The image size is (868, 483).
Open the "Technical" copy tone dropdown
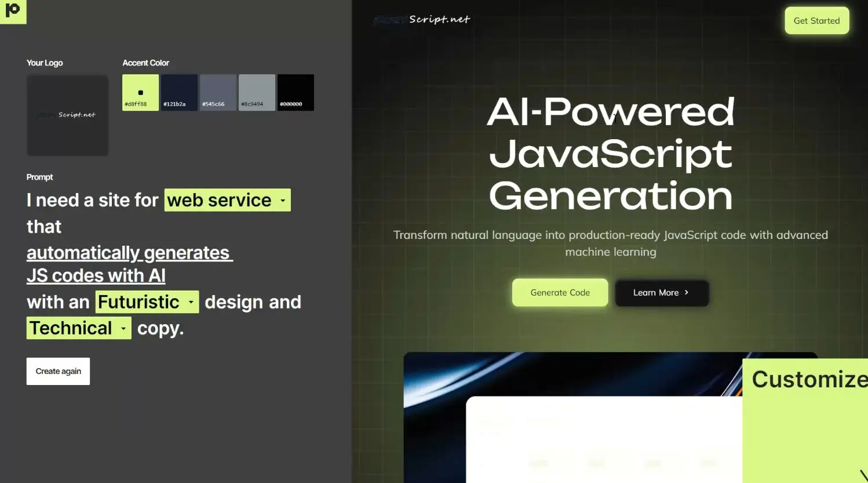[x=79, y=328]
